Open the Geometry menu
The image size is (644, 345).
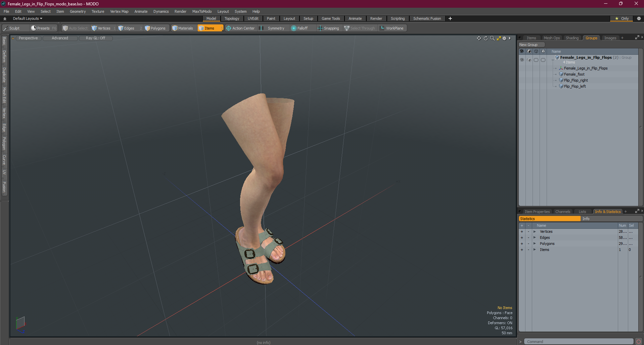[x=78, y=11]
